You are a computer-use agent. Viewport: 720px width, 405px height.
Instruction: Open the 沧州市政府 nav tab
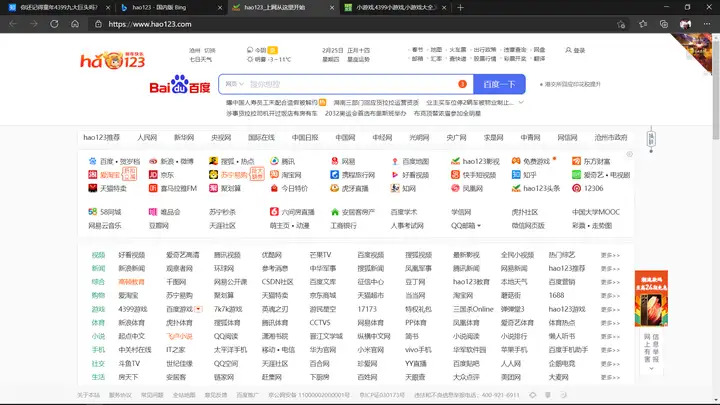tap(611, 137)
